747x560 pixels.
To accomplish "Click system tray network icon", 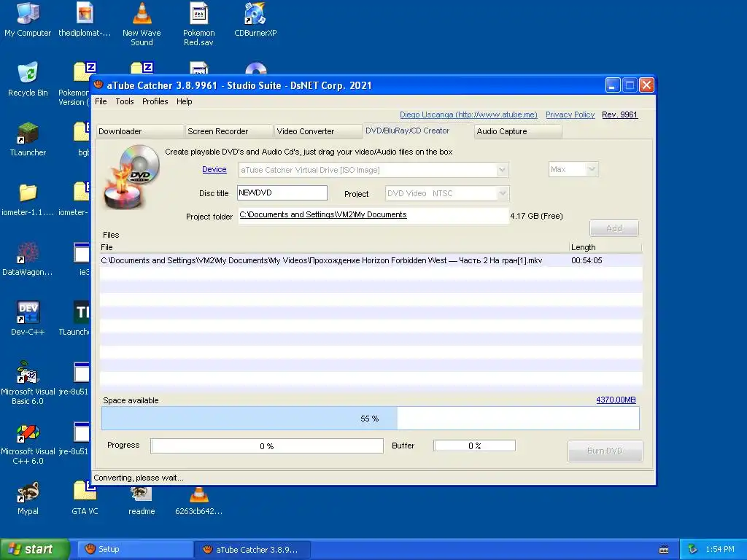I will [693, 549].
